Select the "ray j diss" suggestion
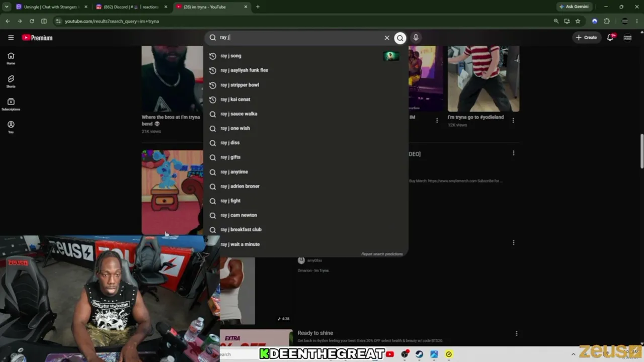The image size is (644, 362). (x=305, y=143)
